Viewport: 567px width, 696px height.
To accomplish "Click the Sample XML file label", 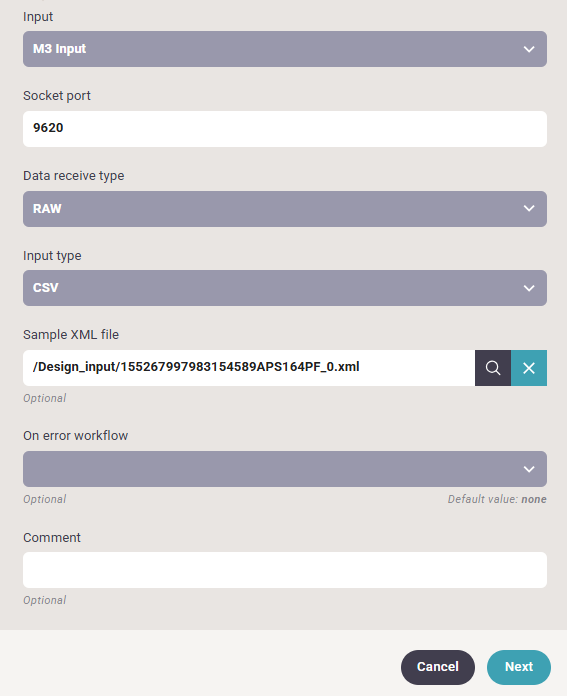I will pyautogui.click(x=71, y=335).
